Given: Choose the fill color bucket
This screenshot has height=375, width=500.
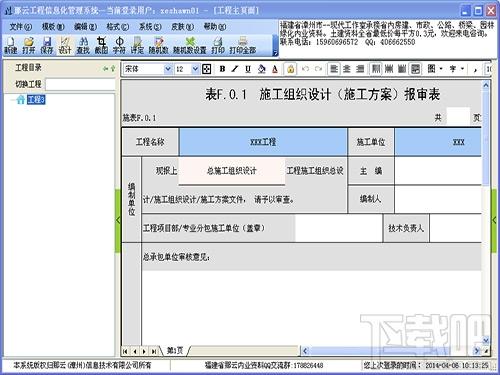Looking at the screenshot, I should (262, 69).
